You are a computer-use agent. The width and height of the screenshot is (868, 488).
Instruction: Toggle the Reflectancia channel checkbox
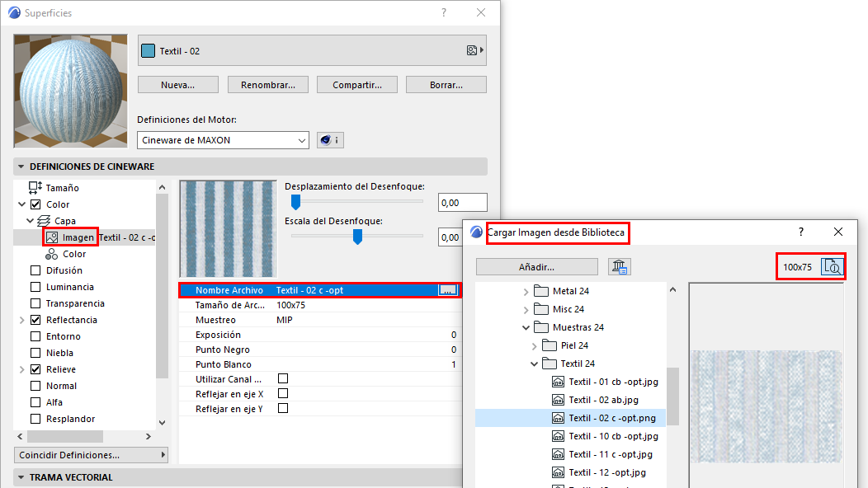[x=35, y=320]
